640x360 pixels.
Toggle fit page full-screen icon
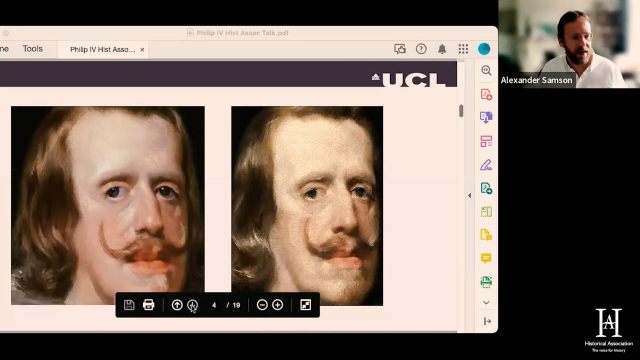(x=305, y=305)
